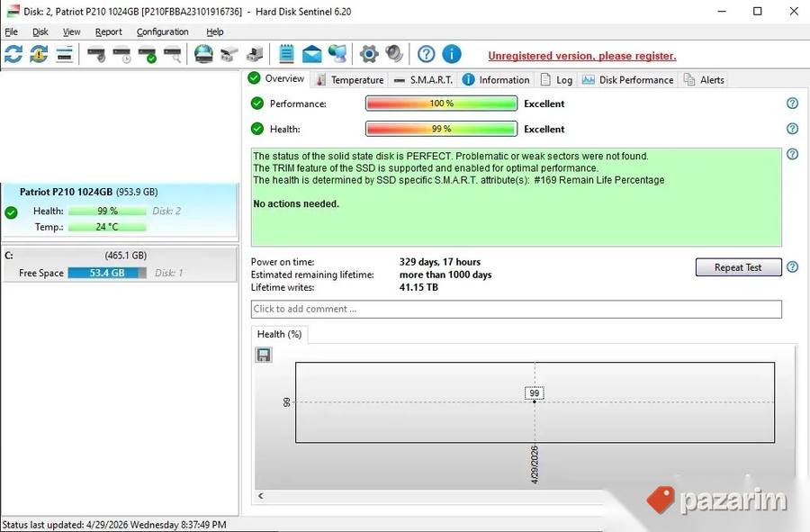Open help for the Health row
The height and width of the screenshot is (532, 810).
pos(792,129)
